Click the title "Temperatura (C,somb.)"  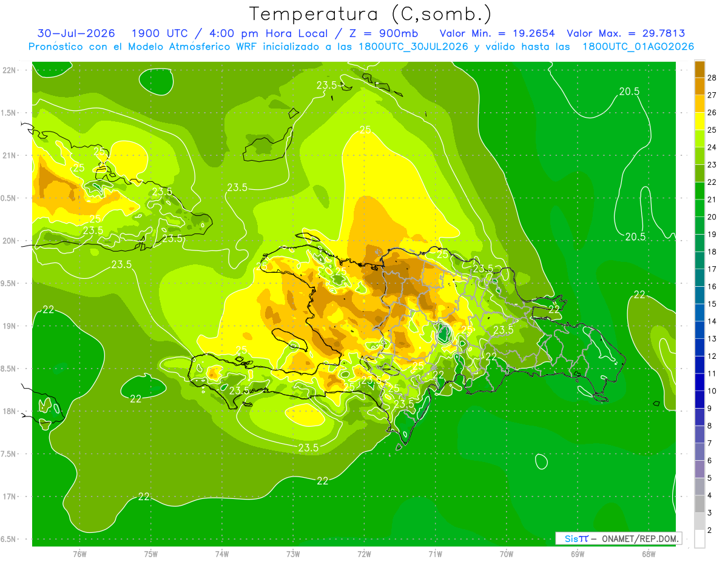coord(370,13)
